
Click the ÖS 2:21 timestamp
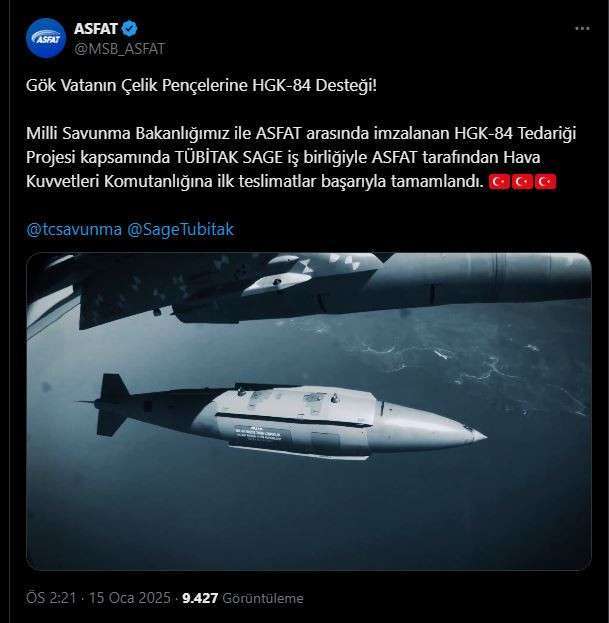pos(51,598)
